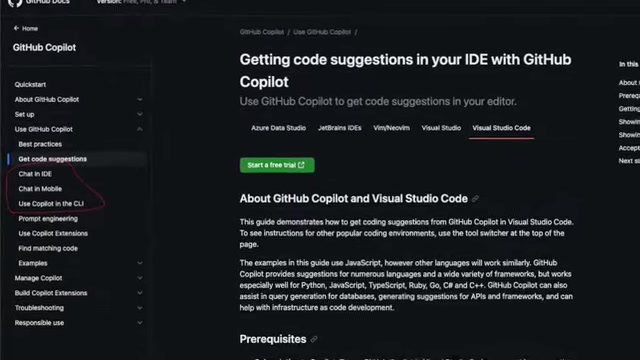Viewport: 640px width, 360px height.
Task: Switch to Vim/Neovim tab
Action: pos(391,128)
